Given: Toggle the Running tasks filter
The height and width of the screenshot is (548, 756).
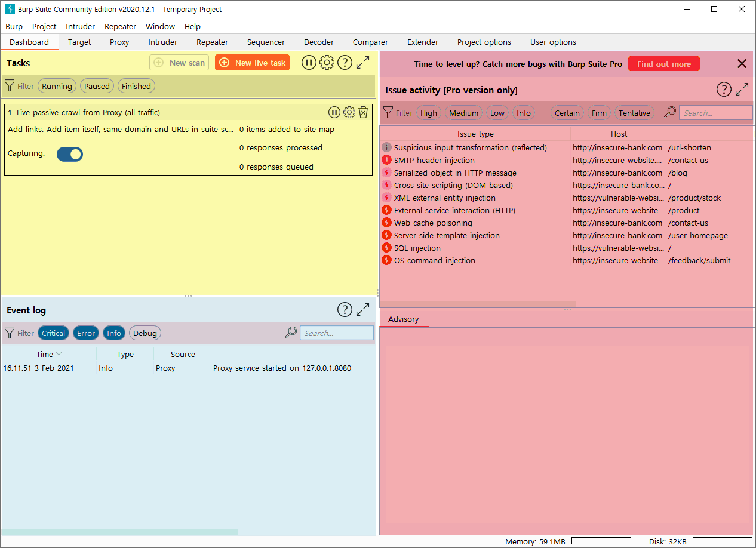Looking at the screenshot, I should click(x=57, y=86).
